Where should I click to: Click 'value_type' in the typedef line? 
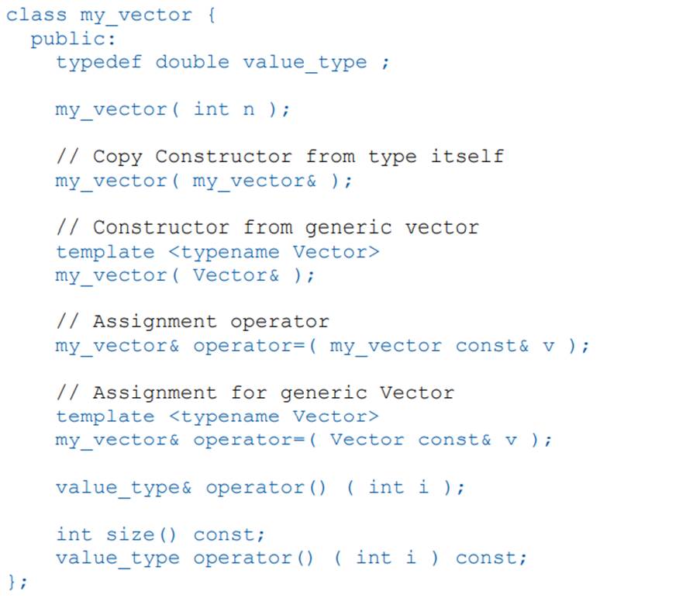pyautogui.click(x=305, y=62)
